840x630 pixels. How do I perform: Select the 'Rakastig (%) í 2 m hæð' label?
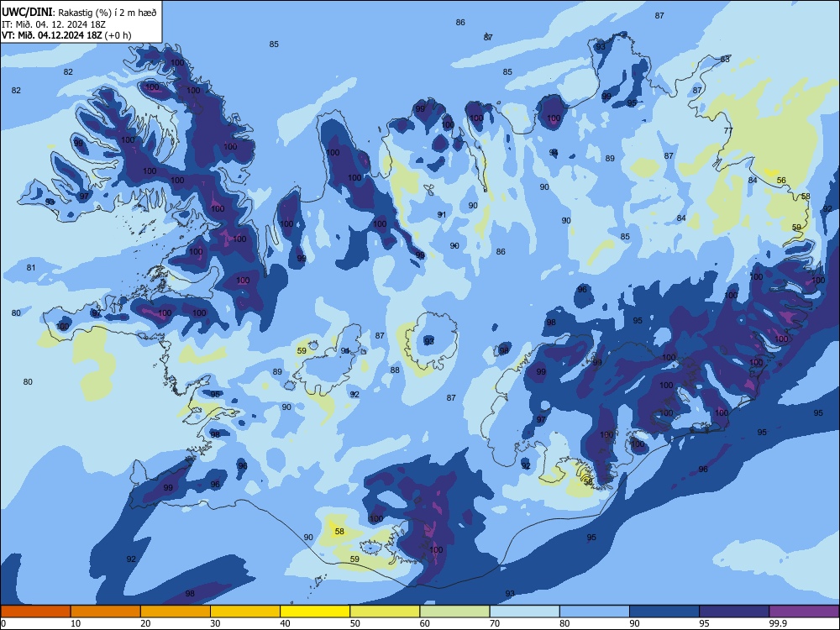108,13
